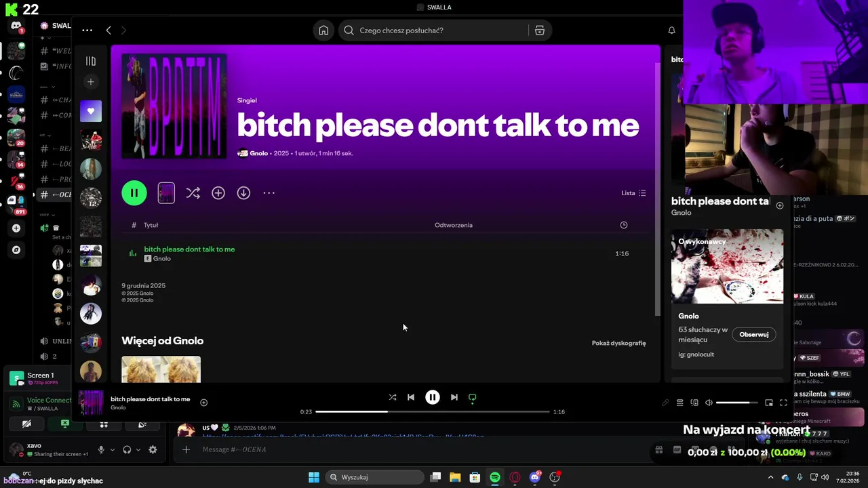Viewport: 868px width, 488px height.
Task: Stop Discord screen sharing with the green button
Action: point(65,424)
